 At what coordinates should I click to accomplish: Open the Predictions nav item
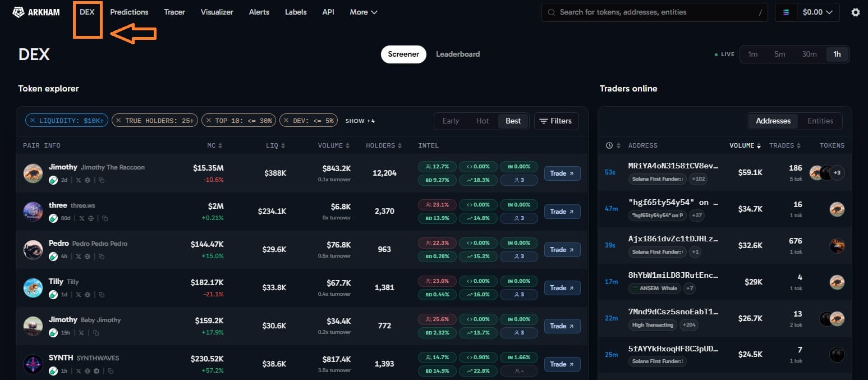tap(129, 12)
